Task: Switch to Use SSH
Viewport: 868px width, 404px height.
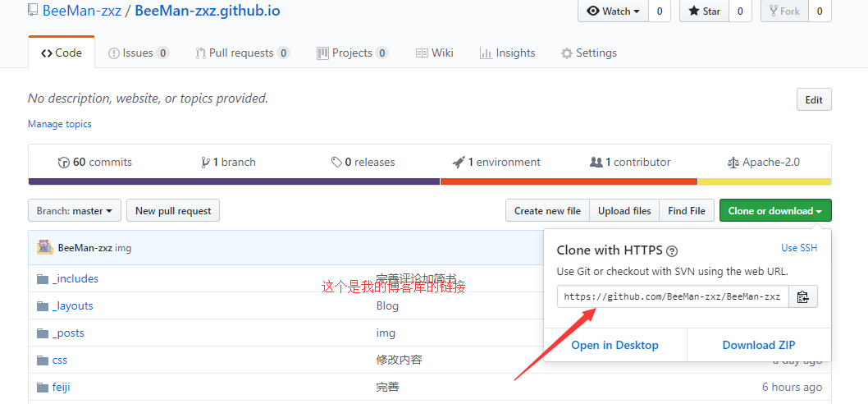Action: [799, 248]
